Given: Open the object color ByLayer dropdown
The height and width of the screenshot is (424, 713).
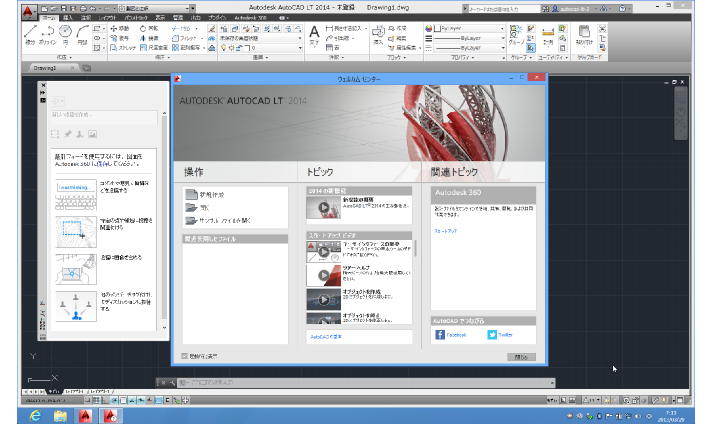Looking at the screenshot, I should pos(471,29).
